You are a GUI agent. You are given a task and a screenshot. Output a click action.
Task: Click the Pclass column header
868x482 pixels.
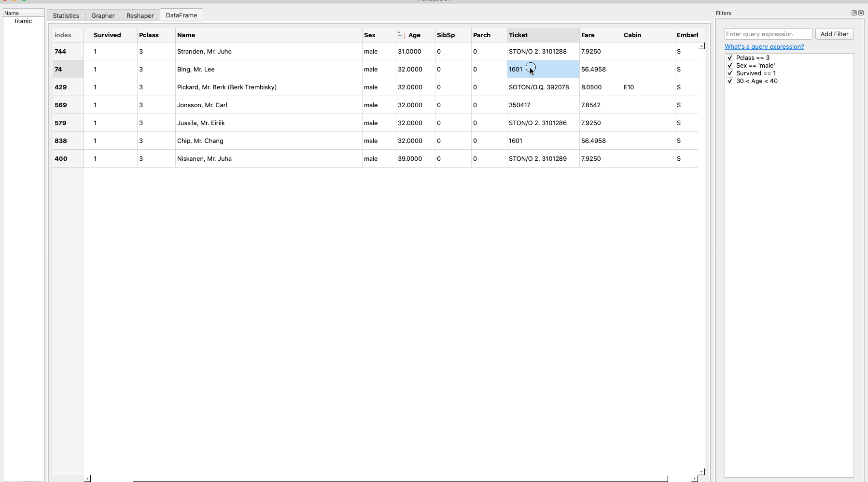156,35
